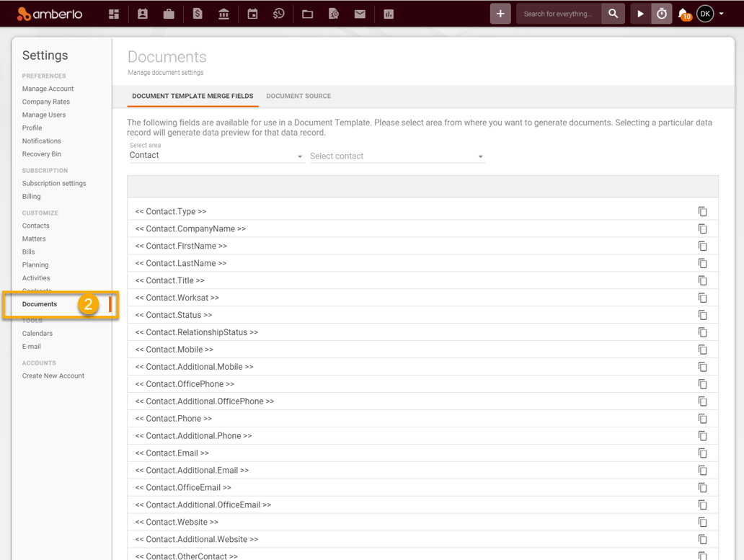Image resolution: width=744 pixels, height=560 pixels.
Task: Click the plus add-new button
Action: [500, 14]
